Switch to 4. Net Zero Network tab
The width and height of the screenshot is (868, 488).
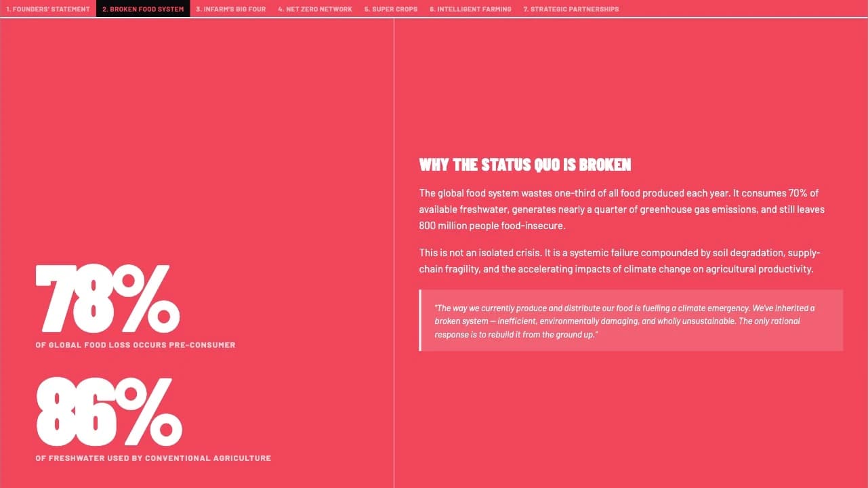315,9
